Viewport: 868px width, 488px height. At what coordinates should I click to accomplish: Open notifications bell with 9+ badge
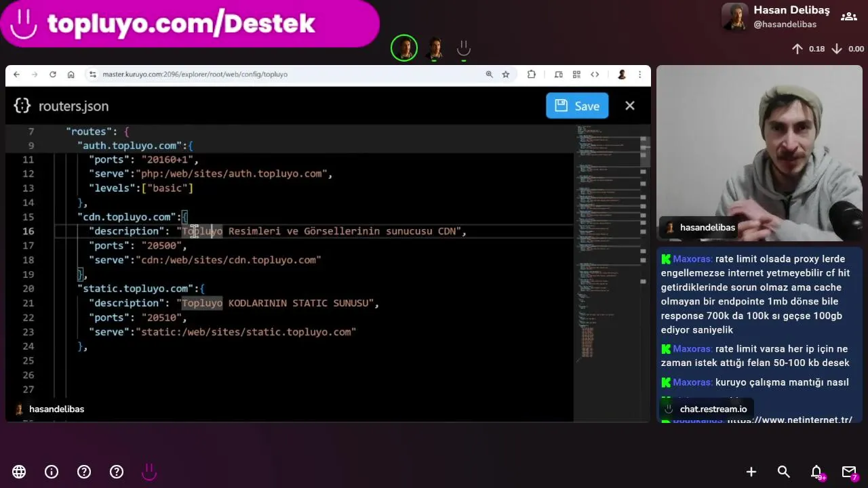pos(817,472)
